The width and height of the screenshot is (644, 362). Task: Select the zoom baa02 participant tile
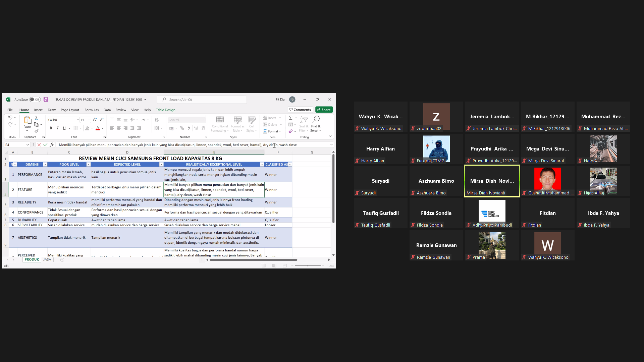click(436, 117)
